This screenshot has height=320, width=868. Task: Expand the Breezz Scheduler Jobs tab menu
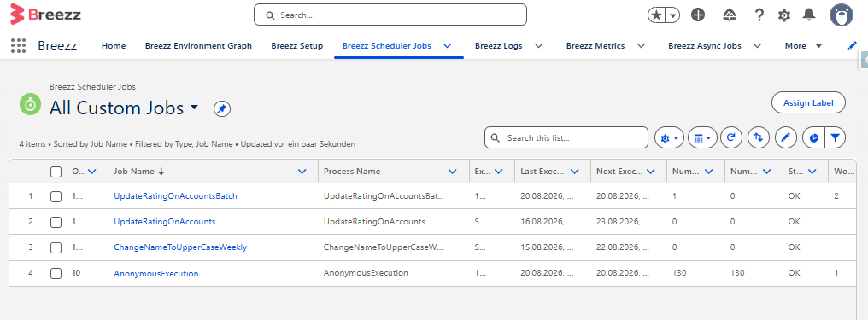[448, 46]
